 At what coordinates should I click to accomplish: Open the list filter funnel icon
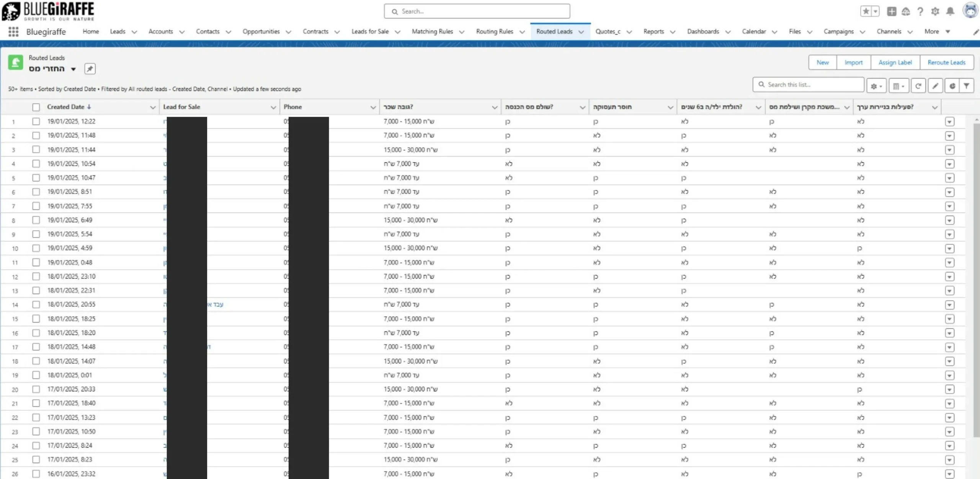point(967,86)
